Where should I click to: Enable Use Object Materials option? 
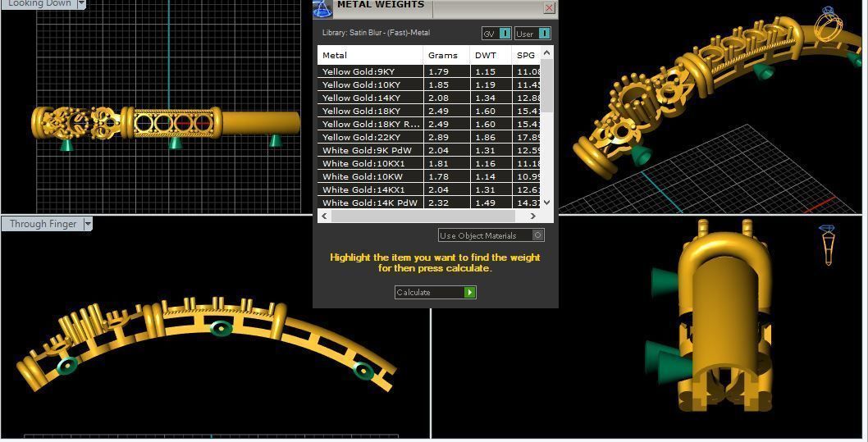click(491, 235)
